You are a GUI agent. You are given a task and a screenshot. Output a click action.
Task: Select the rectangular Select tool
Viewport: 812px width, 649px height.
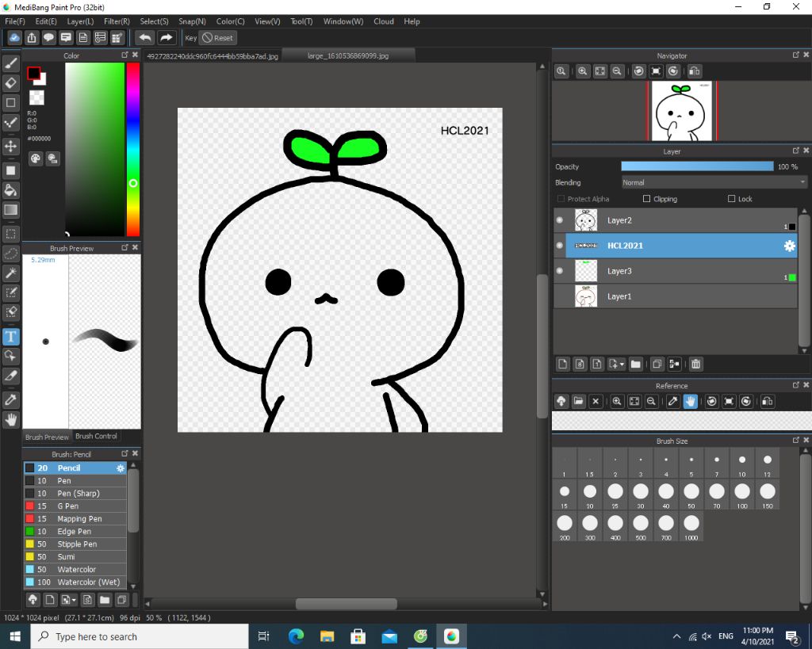[11, 234]
